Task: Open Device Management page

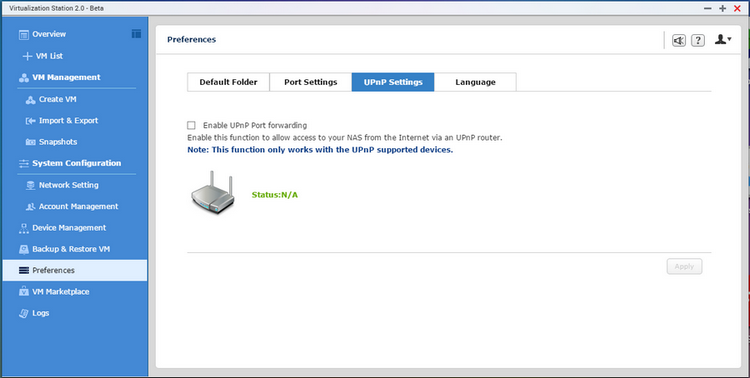Action: 69,228
